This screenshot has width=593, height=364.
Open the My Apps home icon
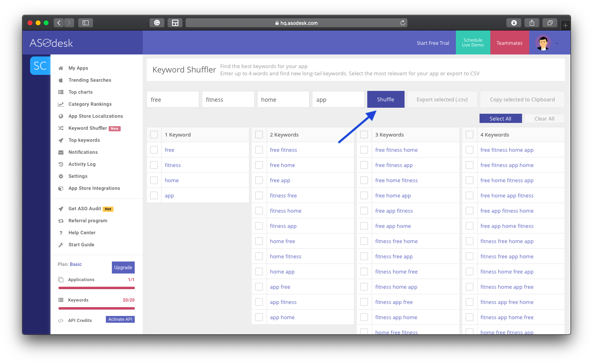coord(61,68)
